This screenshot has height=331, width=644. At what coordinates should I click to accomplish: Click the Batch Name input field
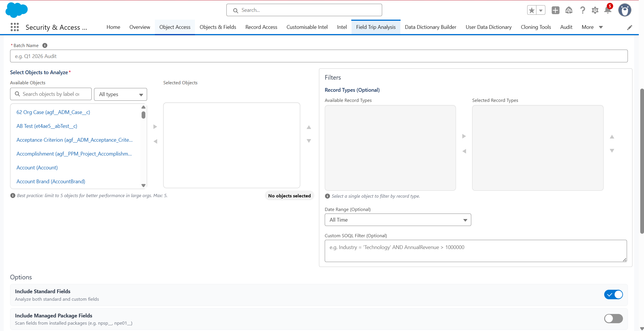[319, 56]
